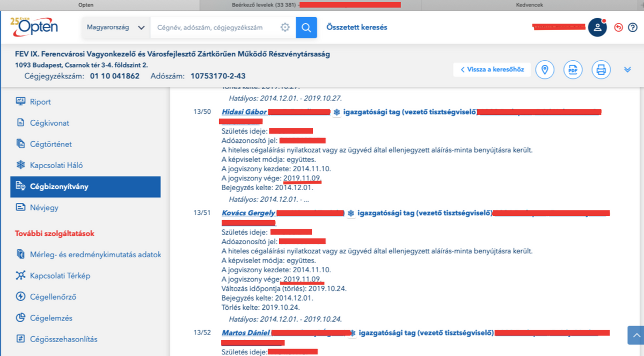644x356 pixels.
Task: Click Vissza a keresőhöz button
Action: 492,70
